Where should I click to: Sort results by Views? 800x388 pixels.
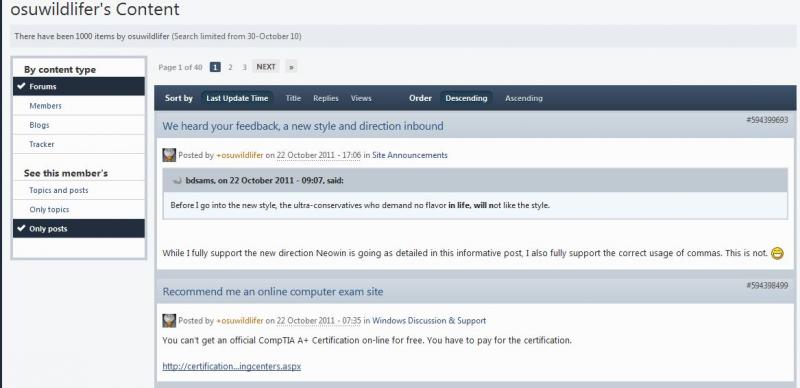pyautogui.click(x=361, y=99)
